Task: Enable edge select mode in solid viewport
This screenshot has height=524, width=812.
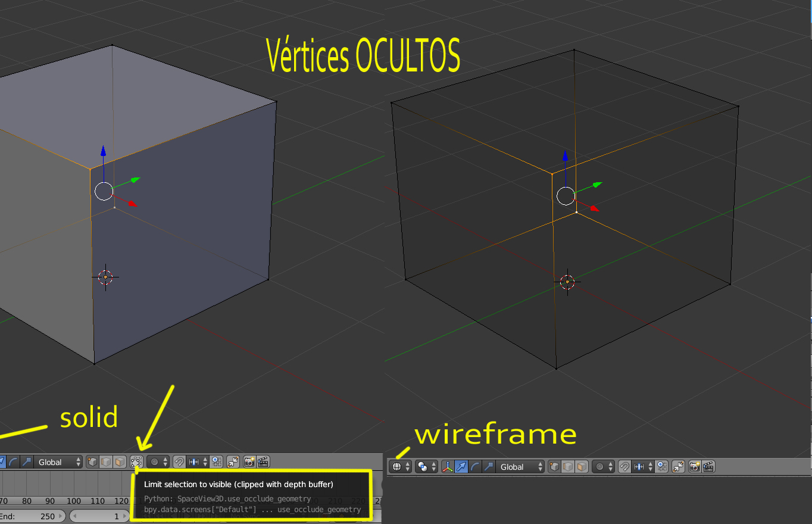Action: point(105,461)
